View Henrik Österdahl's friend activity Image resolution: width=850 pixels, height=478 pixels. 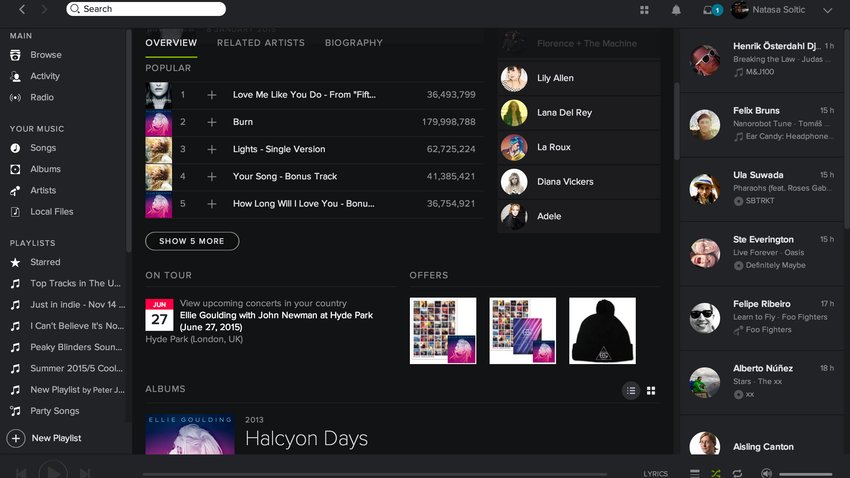[x=762, y=59]
